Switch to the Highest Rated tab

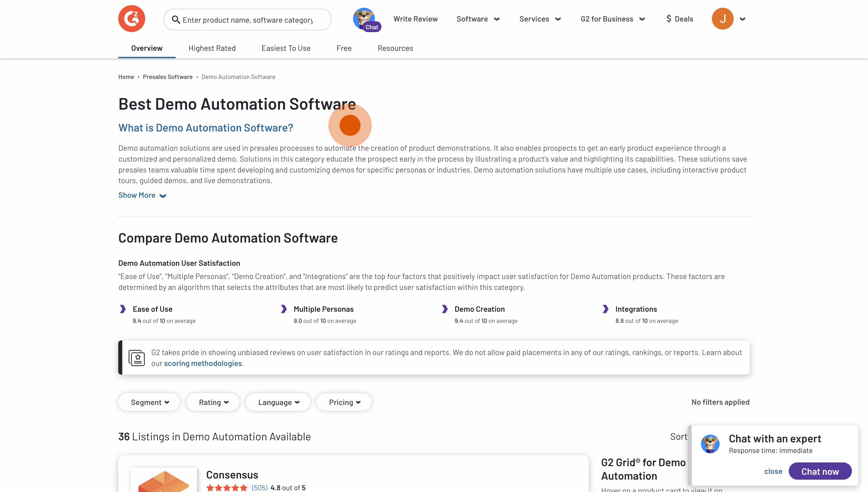click(x=212, y=48)
